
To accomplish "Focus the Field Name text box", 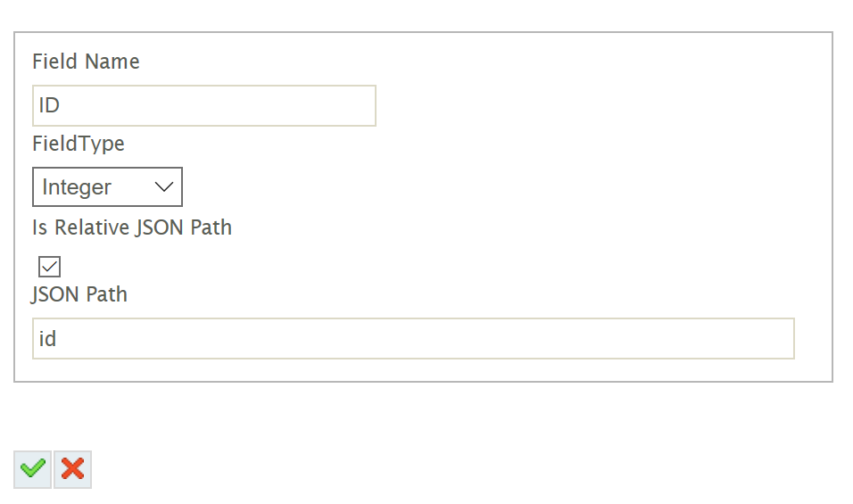I will tap(203, 105).
